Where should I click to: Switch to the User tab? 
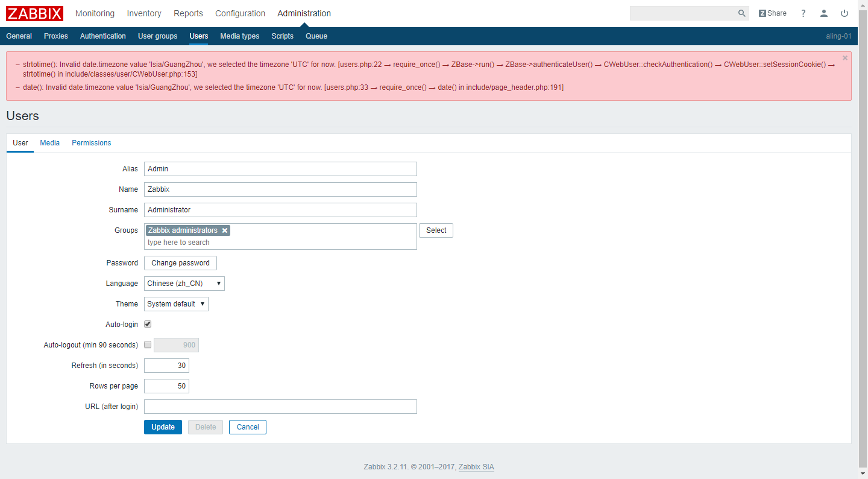pos(20,143)
